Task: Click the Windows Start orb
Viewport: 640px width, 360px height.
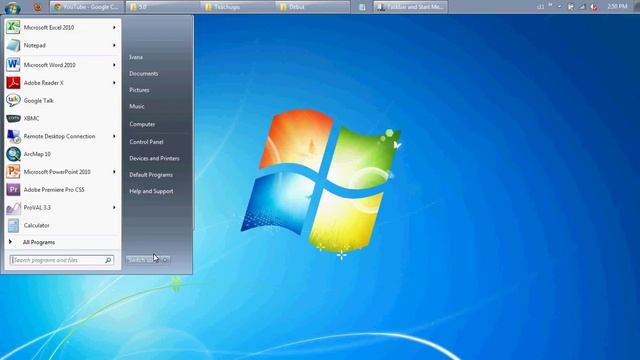Action: (x=13, y=7)
